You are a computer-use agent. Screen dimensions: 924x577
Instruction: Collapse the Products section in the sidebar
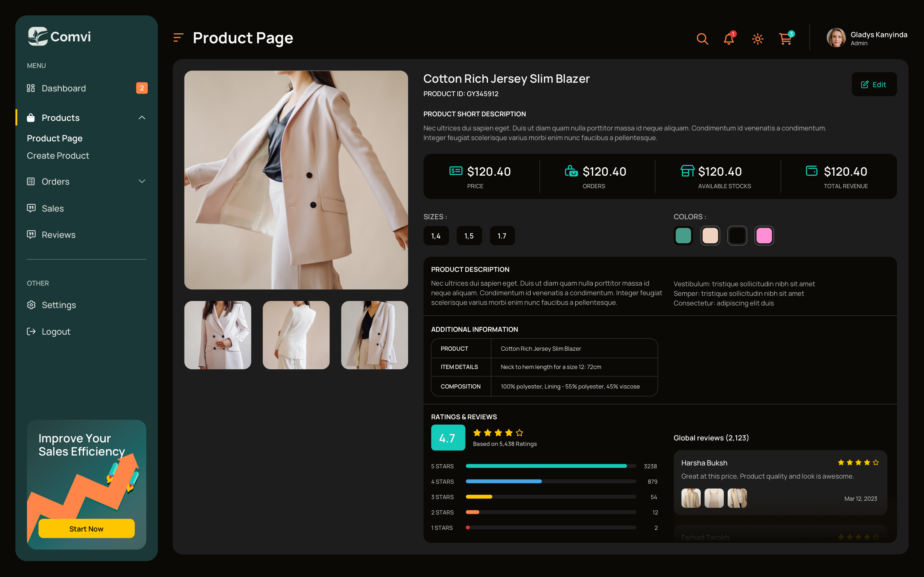tap(142, 118)
